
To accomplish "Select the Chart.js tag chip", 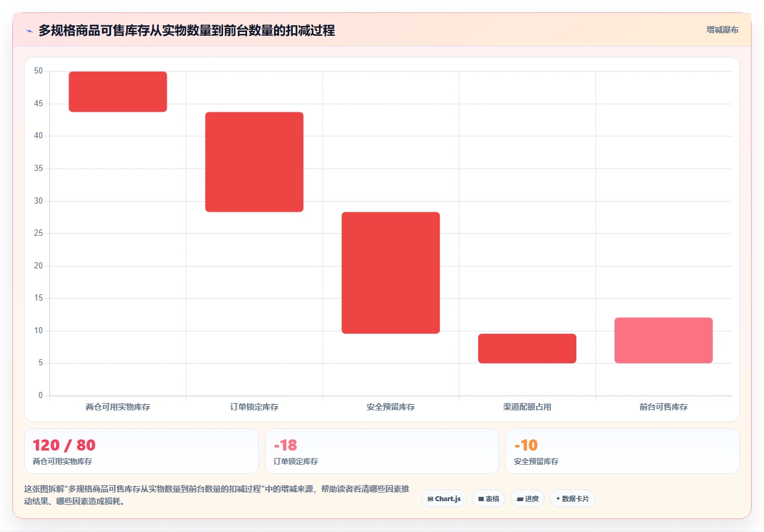I will click(444, 499).
